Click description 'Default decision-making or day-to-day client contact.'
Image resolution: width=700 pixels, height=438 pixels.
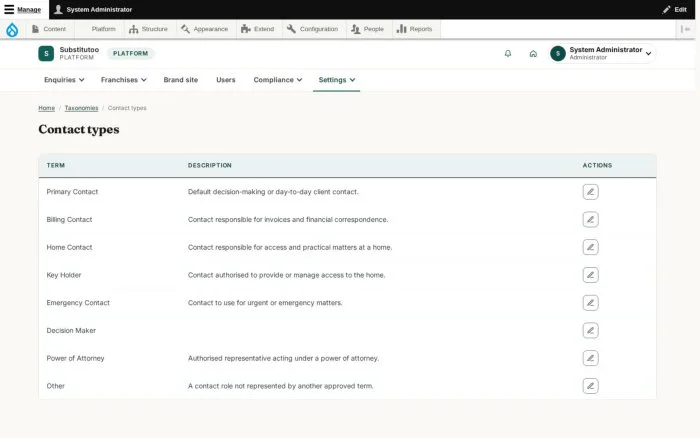(x=273, y=192)
